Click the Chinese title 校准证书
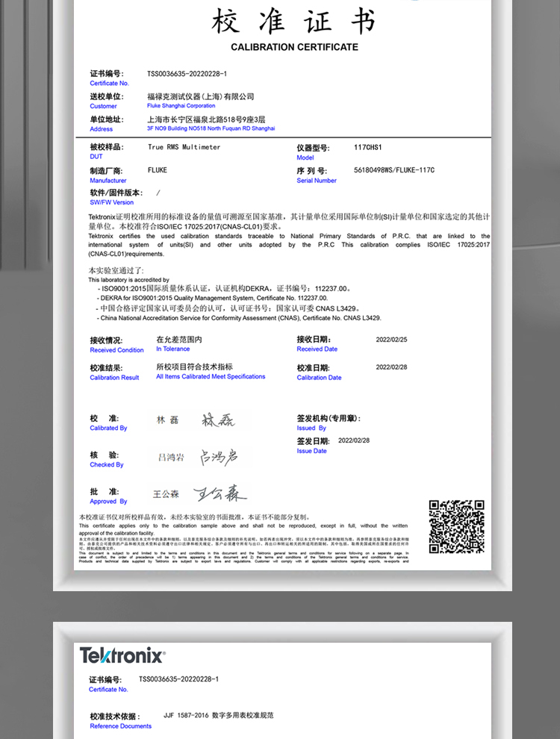Viewport: 560px width, 739px height. (293, 21)
